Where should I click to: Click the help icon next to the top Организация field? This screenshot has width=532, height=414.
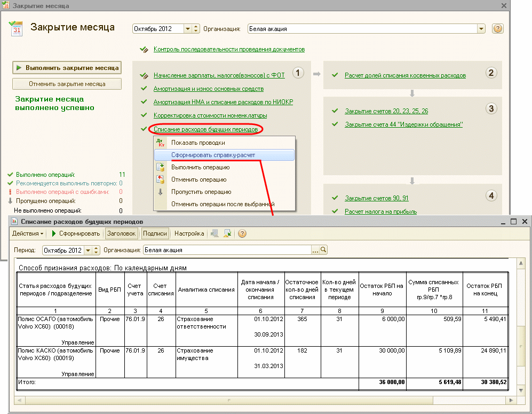(497, 29)
